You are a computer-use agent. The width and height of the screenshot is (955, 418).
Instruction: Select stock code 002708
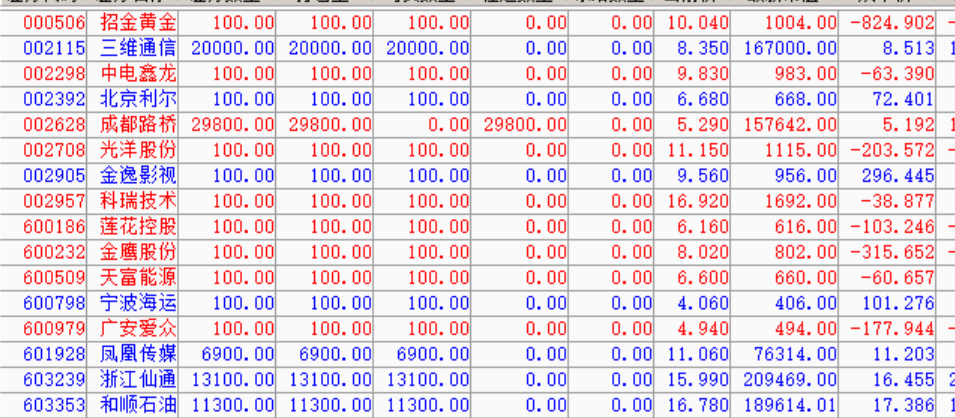(54, 151)
